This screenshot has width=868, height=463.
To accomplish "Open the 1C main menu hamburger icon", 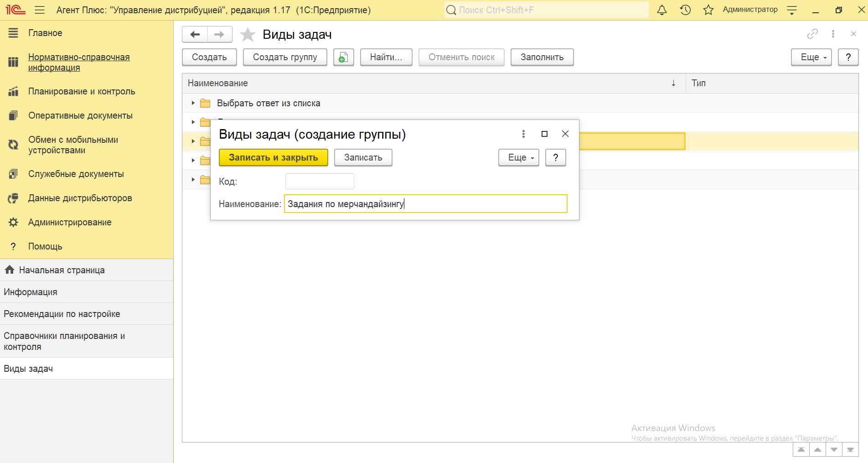I will click(40, 10).
